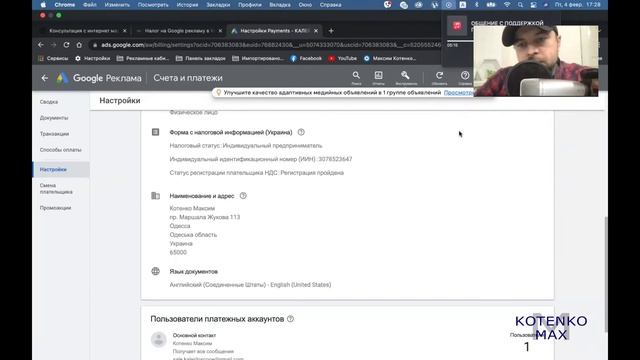Click the Язык документов heading
The width and height of the screenshot is (640, 360).
(193, 271)
